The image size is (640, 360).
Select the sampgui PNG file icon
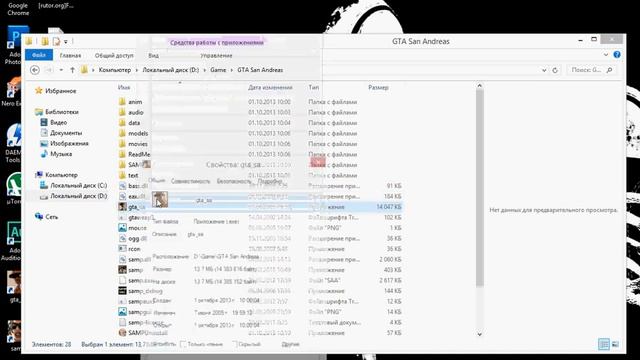point(122,312)
